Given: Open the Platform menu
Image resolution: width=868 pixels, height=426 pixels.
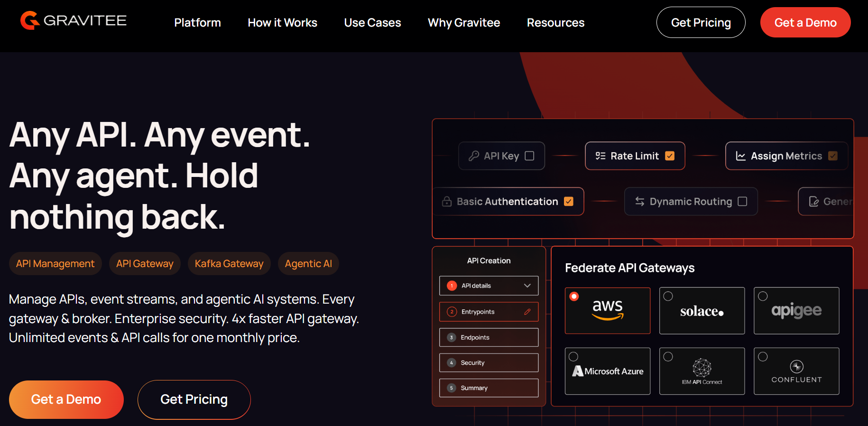Looking at the screenshot, I should [x=197, y=23].
